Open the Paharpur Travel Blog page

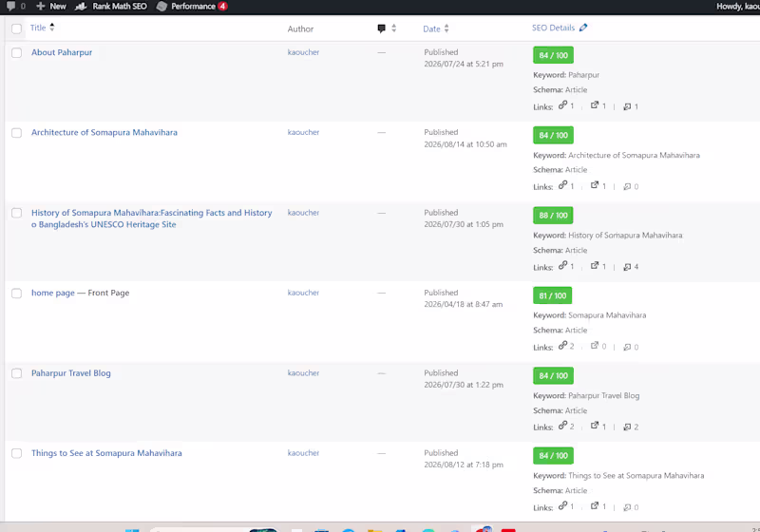click(70, 373)
